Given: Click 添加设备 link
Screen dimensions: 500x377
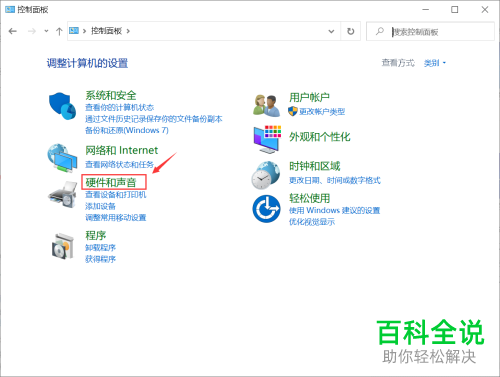Looking at the screenshot, I should pos(100,206).
